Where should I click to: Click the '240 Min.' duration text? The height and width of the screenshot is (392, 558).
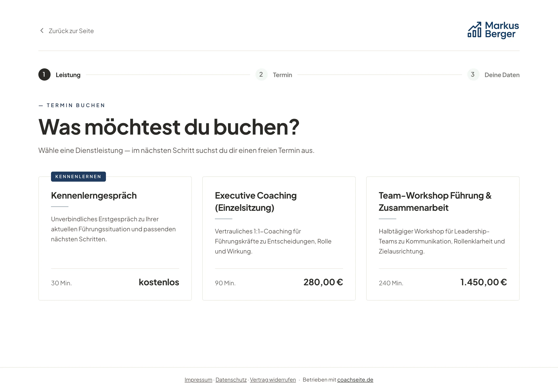391,283
